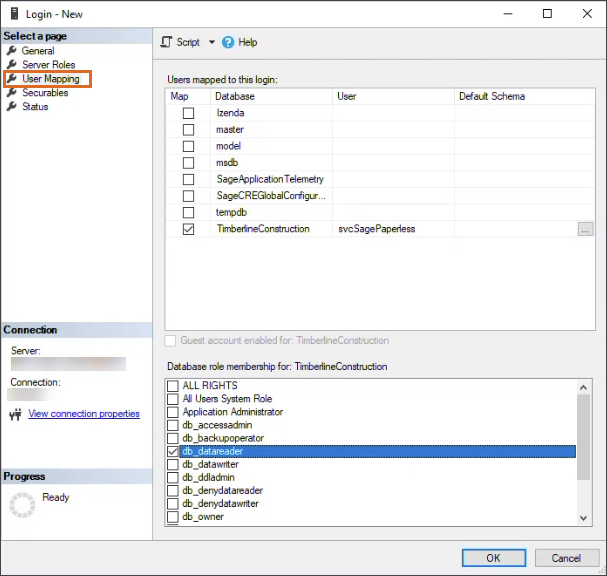Check the Map box for master
The height and width of the screenshot is (576, 607).
(189, 130)
